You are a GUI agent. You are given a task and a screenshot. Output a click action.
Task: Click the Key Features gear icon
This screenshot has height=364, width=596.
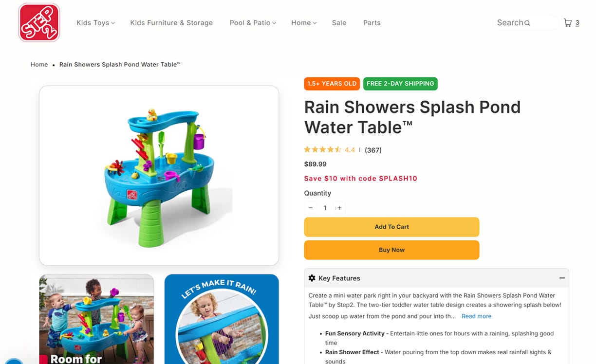click(312, 278)
